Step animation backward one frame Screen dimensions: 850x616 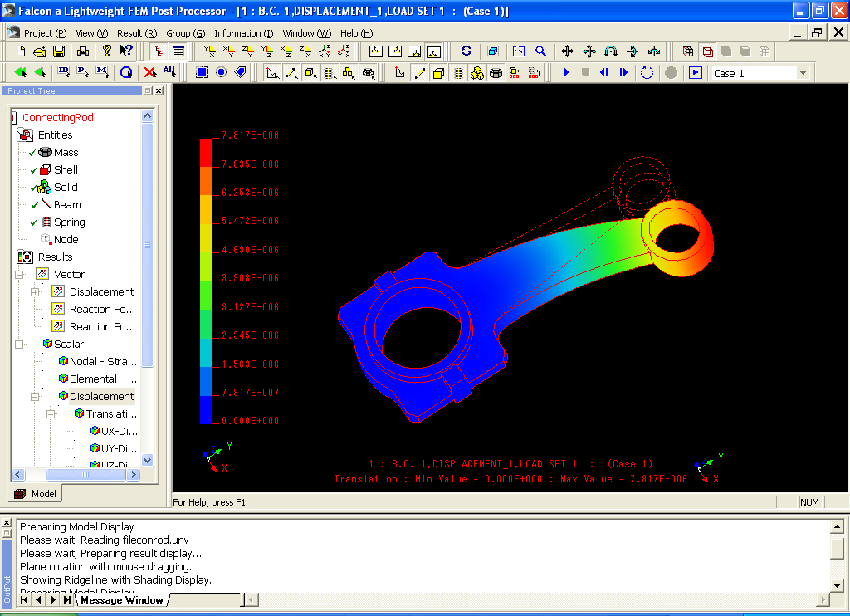pyautogui.click(x=604, y=72)
